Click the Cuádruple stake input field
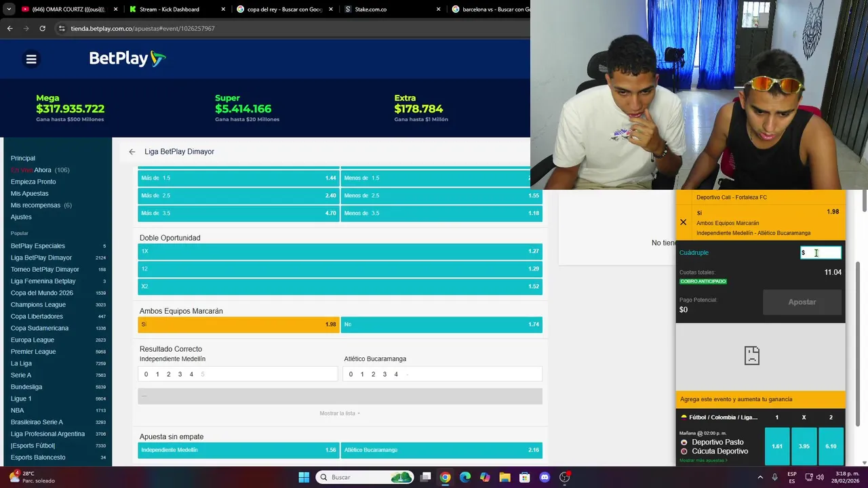The height and width of the screenshot is (488, 868). [x=821, y=253]
